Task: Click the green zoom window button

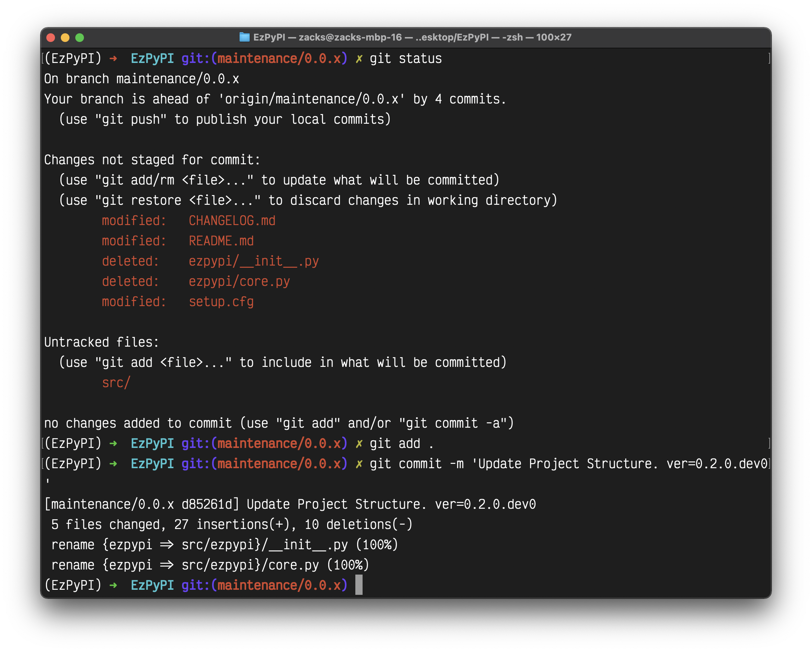Action: (x=80, y=38)
